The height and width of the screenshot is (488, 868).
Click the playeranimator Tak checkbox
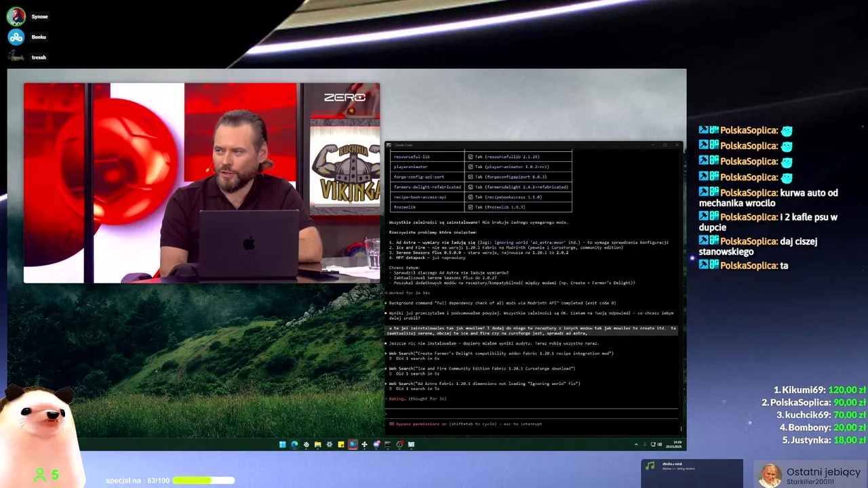[470, 167]
